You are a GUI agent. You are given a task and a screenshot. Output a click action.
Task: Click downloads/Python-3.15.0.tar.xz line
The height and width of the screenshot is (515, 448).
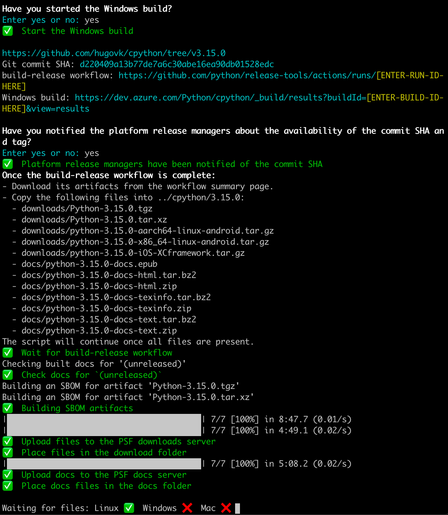[94, 220]
